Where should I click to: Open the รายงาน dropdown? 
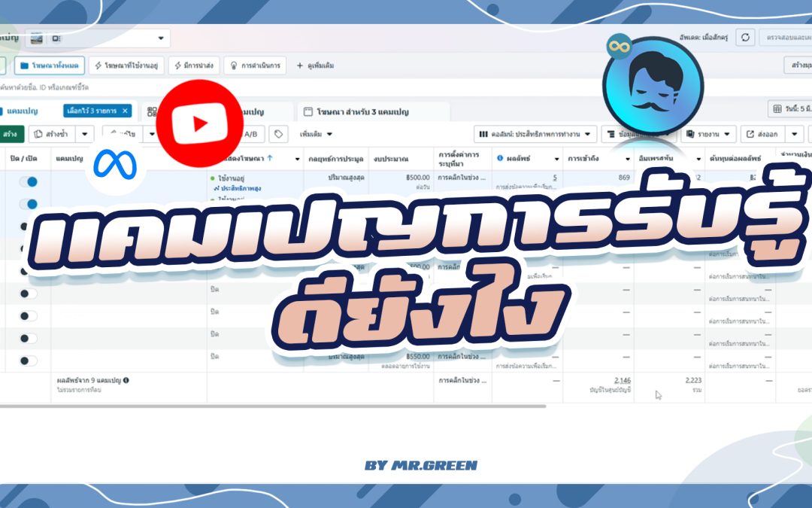(x=708, y=134)
